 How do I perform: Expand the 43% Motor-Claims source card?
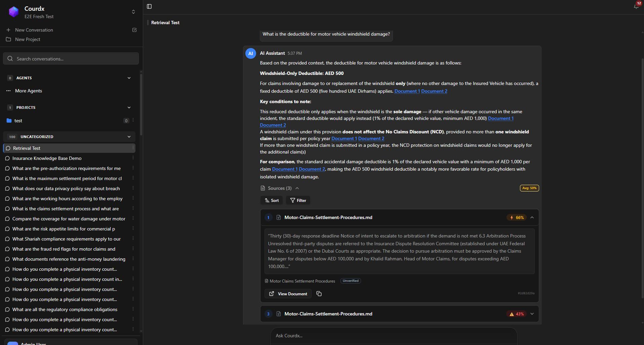tap(532, 314)
